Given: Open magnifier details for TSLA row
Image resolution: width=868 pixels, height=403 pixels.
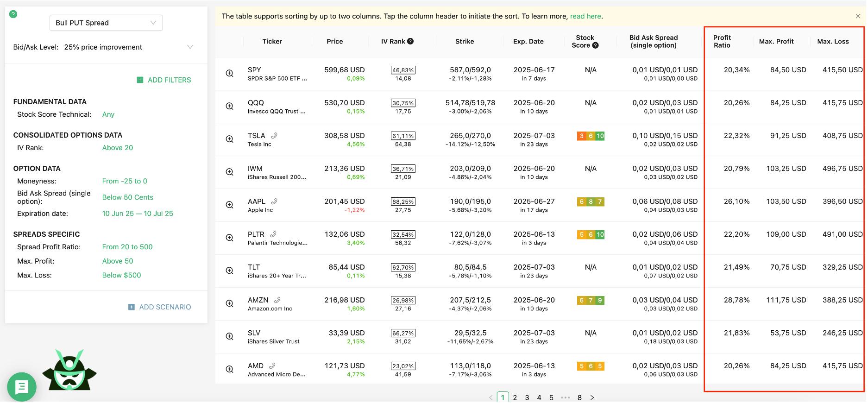Looking at the screenshot, I should tap(229, 139).
